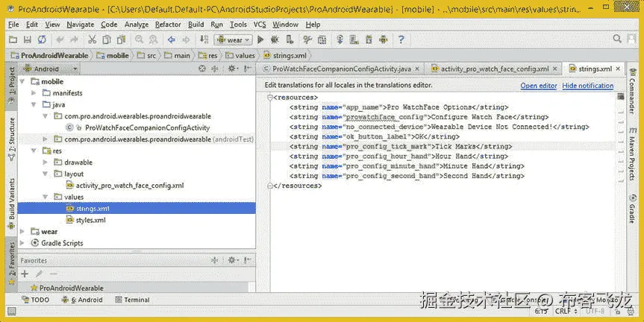The width and height of the screenshot is (644, 322).
Task: Open the wear run configuration dropdown
Action: pos(234,40)
